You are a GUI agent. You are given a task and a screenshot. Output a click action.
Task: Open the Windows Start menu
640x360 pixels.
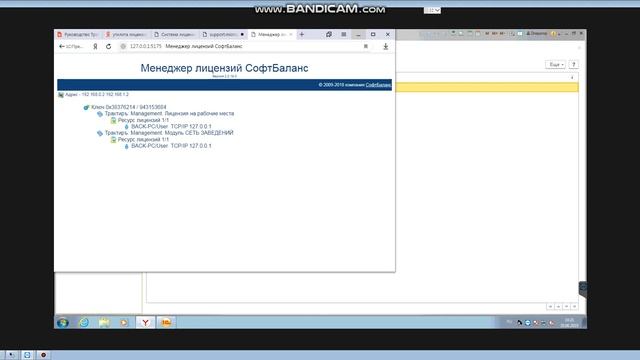click(x=62, y=322)
